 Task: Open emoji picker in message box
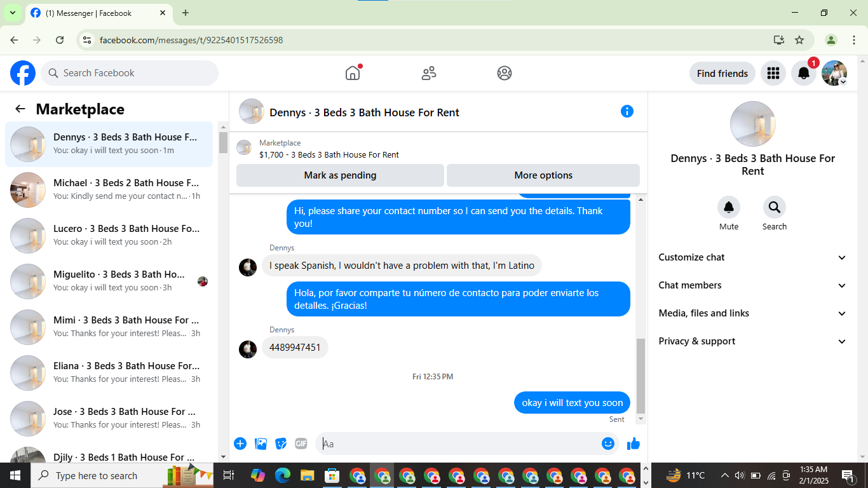608,444
